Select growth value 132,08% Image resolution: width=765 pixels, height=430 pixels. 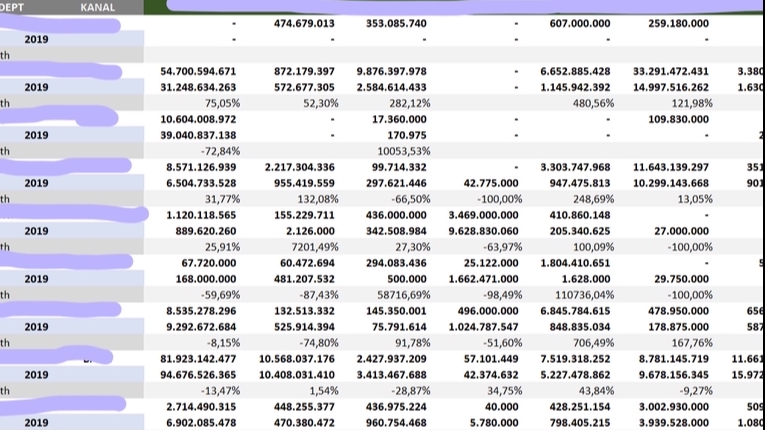[318, 199]
